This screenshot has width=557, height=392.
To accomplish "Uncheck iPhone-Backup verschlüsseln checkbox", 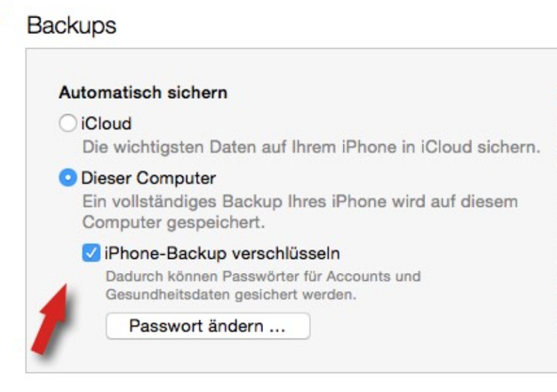I will [x=91, y=253].
